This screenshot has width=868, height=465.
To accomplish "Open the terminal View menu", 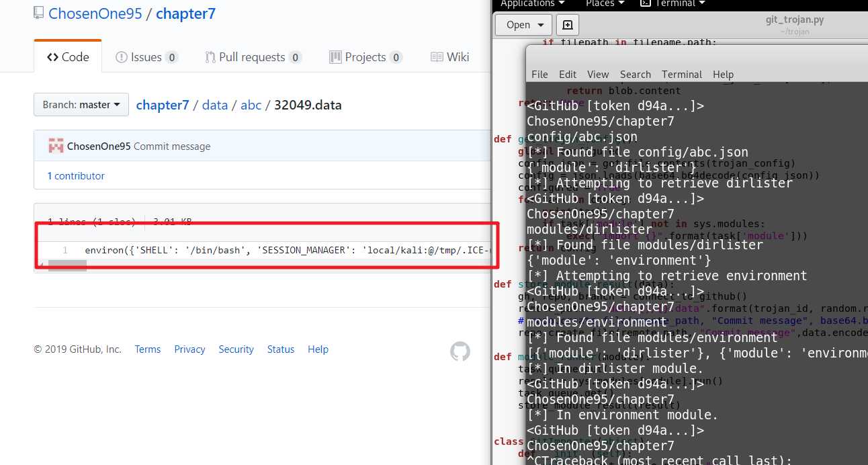I will [598, 74].
